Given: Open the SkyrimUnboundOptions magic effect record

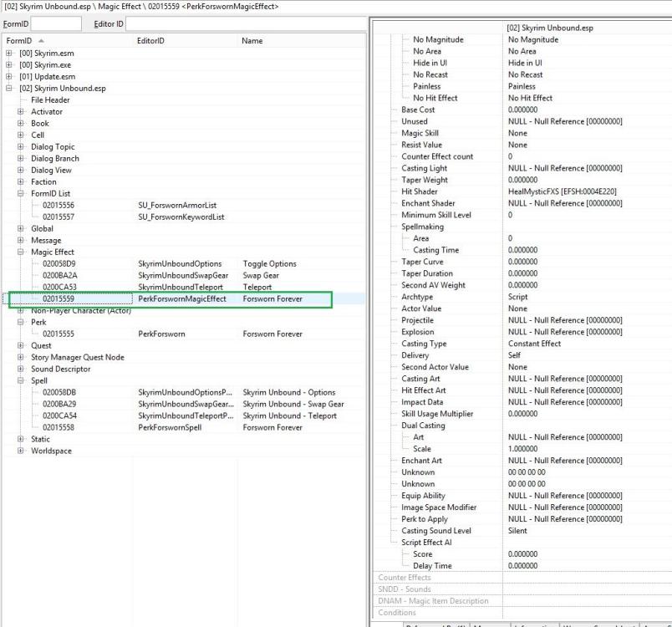Looking at the screenshot, I should [180, 263].
